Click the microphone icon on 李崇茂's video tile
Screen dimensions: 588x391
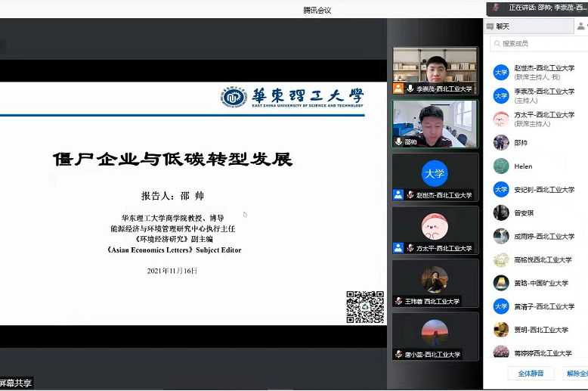pos(410,89)
